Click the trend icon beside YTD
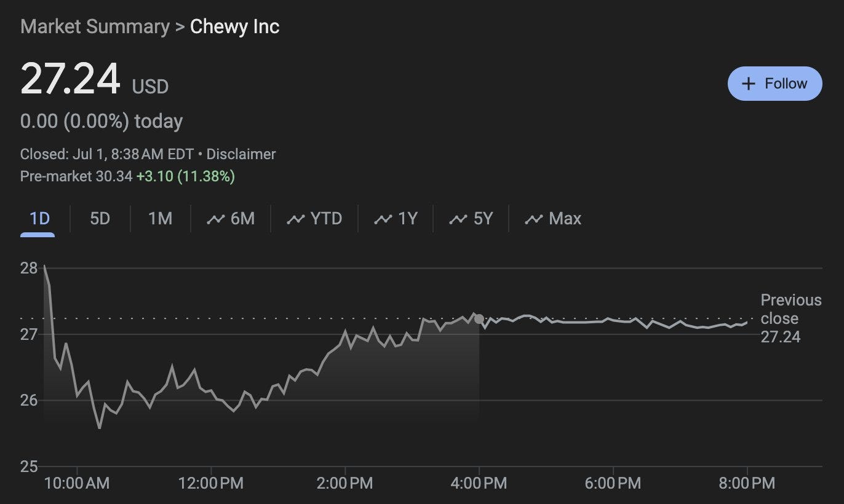Screen dimensions: 844x504 295,219
